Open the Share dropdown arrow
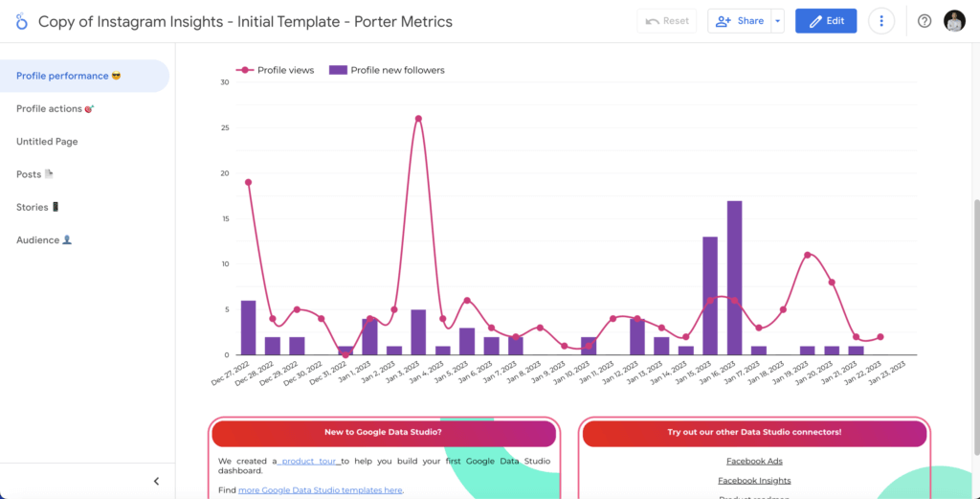 (x=777, y=21)
